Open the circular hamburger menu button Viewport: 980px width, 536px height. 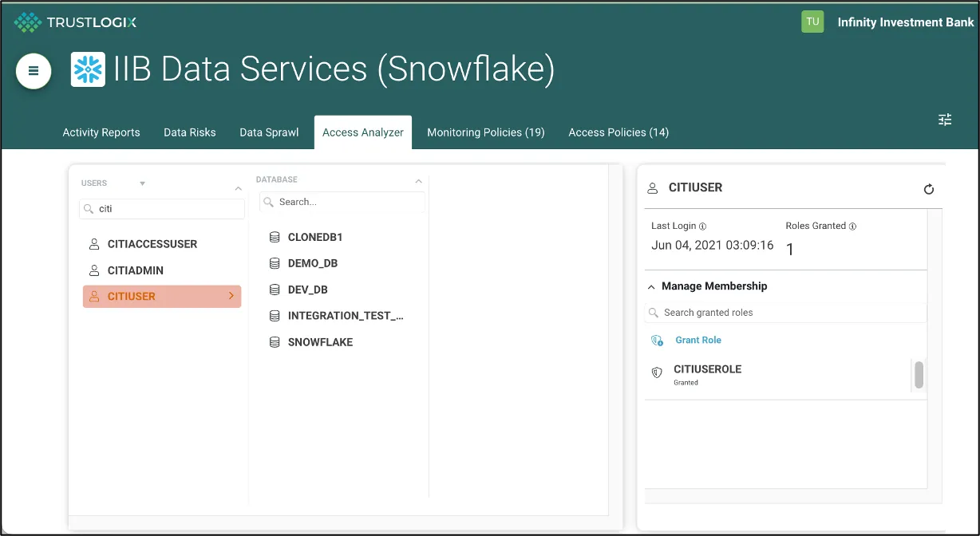click(x=33, y=71)
